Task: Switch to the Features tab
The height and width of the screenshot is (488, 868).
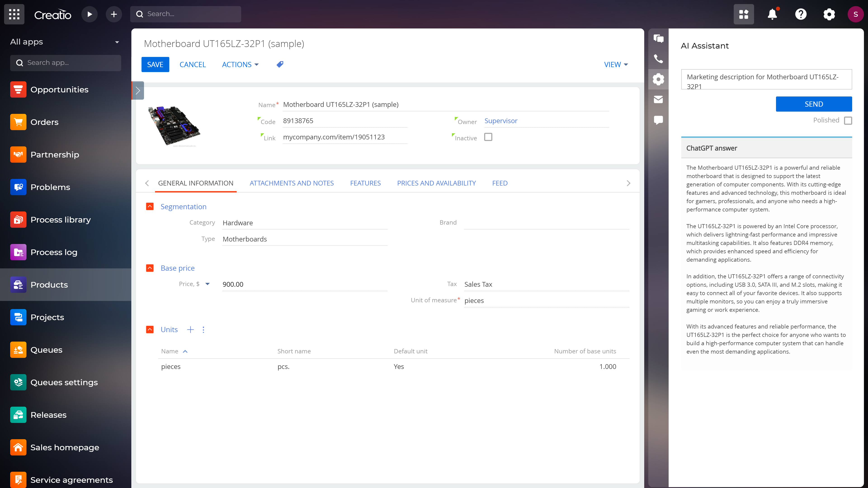Action: 365,183
